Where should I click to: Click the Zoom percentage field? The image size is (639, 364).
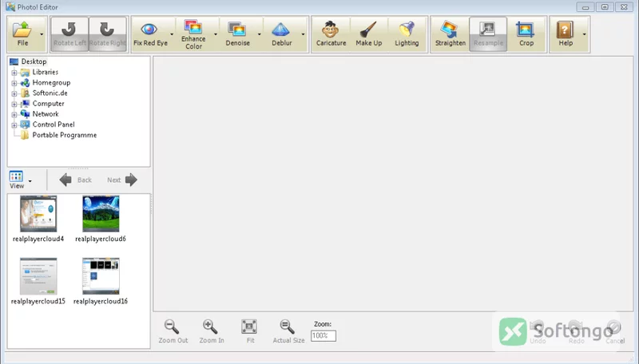tap(323, 336)
